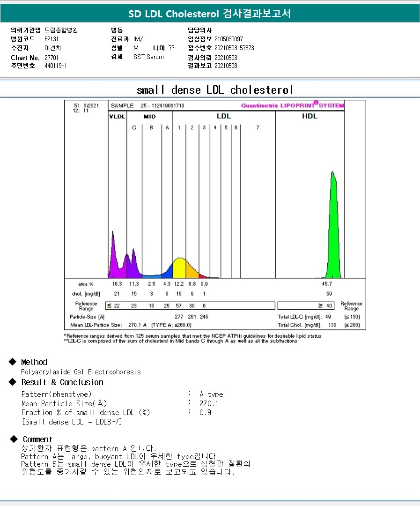The height and width of the screenshot is (506, 420).
Task: Click Chart No. value "27701"
Action: pos(52,58)
